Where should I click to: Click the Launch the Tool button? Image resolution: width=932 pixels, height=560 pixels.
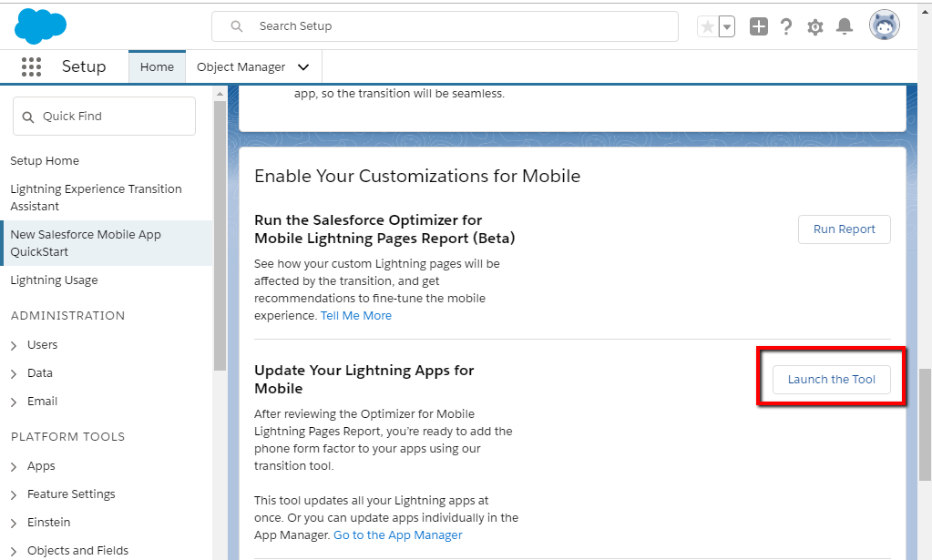pyautogui.click(x=830, y=379)
